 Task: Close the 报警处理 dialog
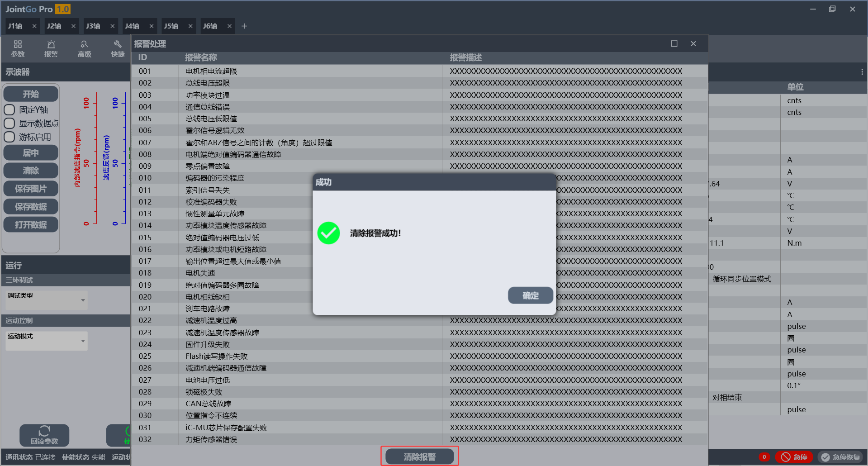pos(693,43)
